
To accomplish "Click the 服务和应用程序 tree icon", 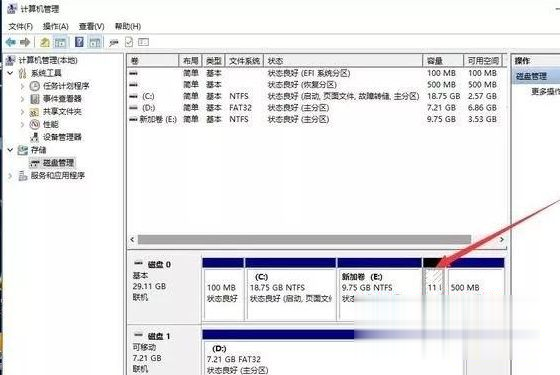I will pos(23,176).
